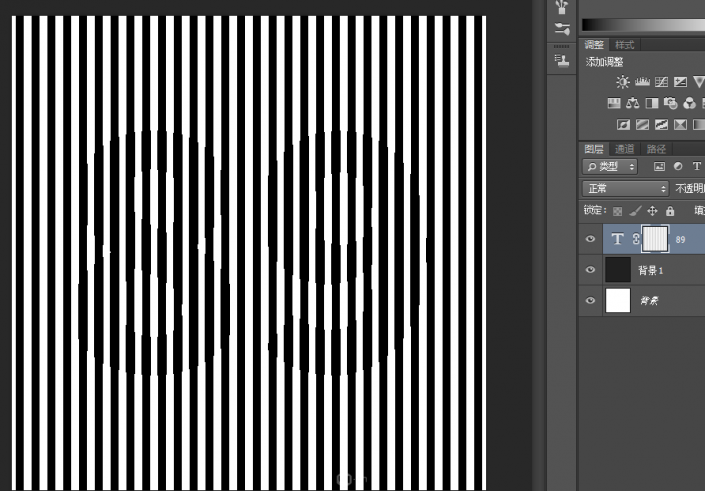Toggle visibility of the bottom 背景 layer
Screen dimensions: 705x491
[590, 300]
